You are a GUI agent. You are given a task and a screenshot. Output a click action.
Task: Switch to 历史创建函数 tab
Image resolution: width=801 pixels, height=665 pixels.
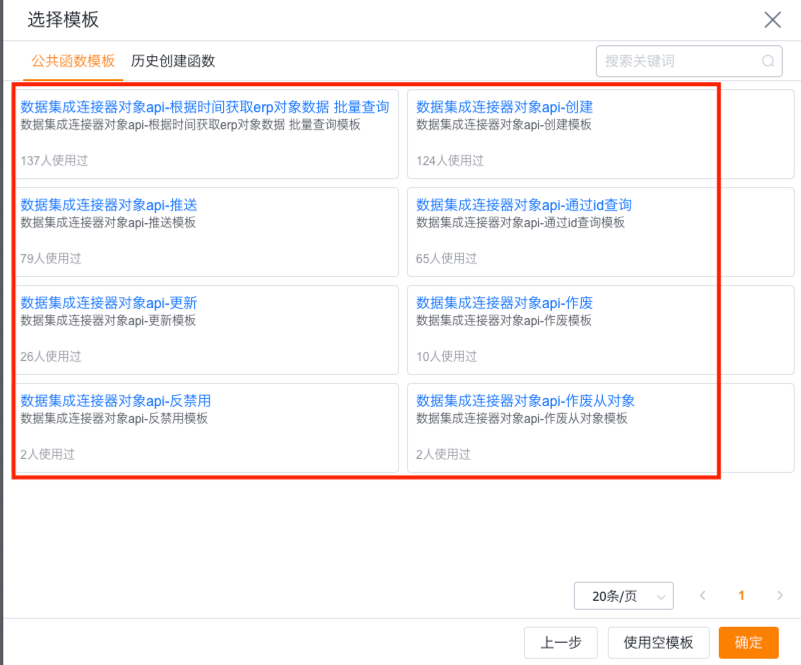tap(173, 61)
